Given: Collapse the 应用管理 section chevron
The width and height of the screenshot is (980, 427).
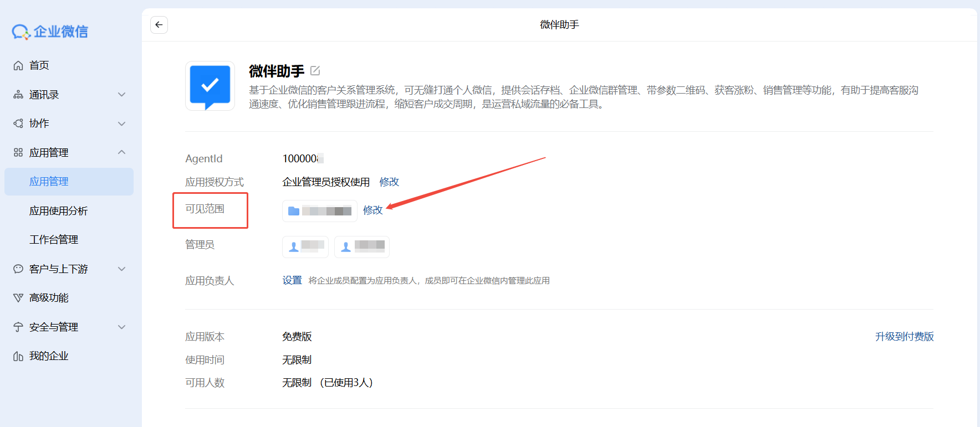Looking at the screenshot, I should pos(122,152).
